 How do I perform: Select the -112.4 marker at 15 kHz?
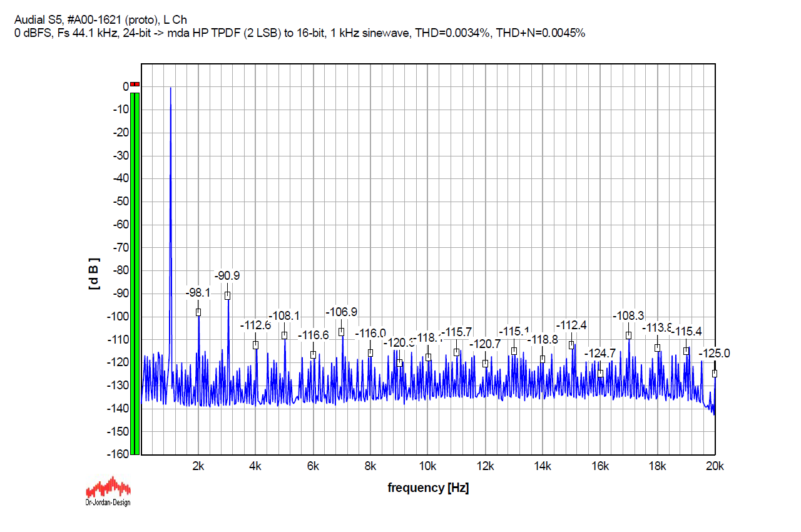coord(571,345)
